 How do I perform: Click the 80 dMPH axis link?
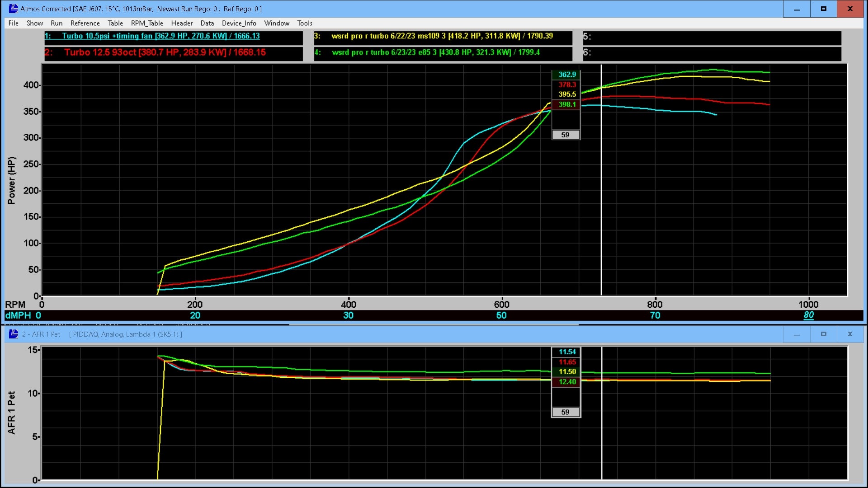click(808, 315)
